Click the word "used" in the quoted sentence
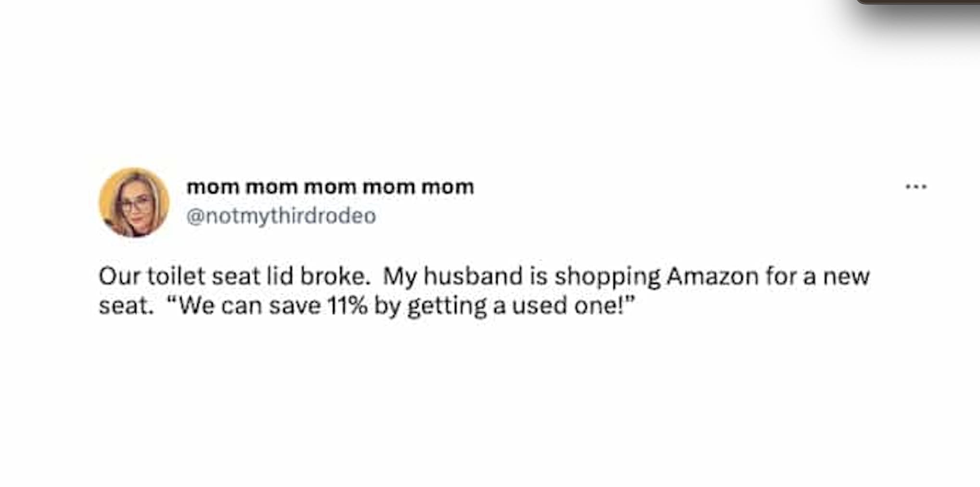Image resolution: width=980 pixels, height=487 pixels. (540, 306)
